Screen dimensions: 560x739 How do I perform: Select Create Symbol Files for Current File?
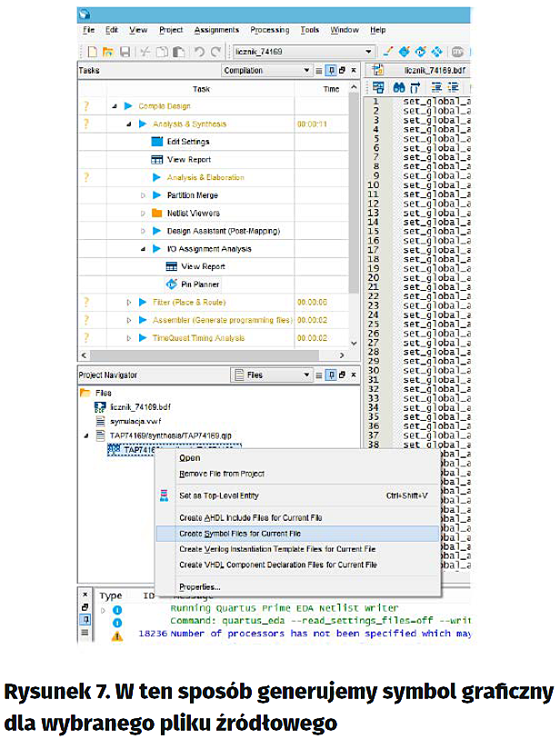coord(240,534)
